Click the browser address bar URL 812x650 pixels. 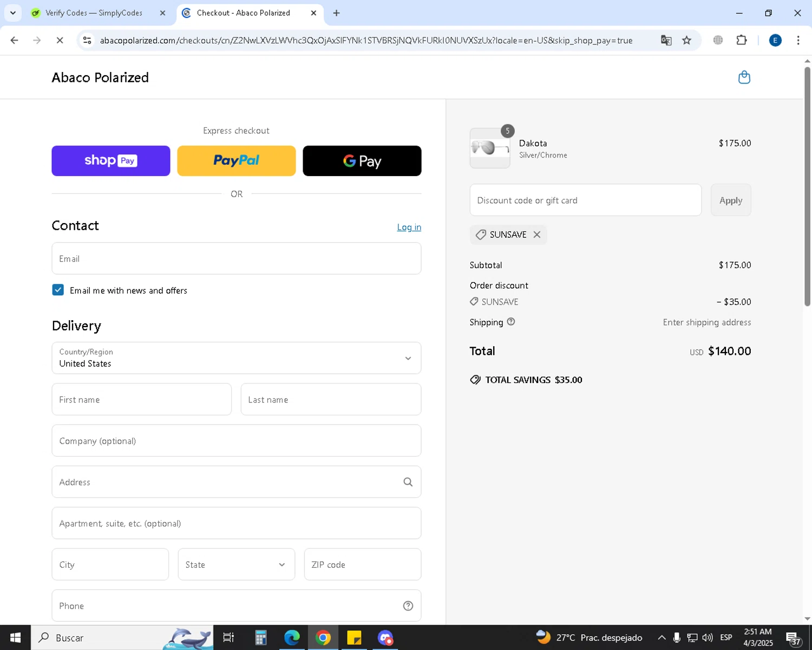coord(366,40)
